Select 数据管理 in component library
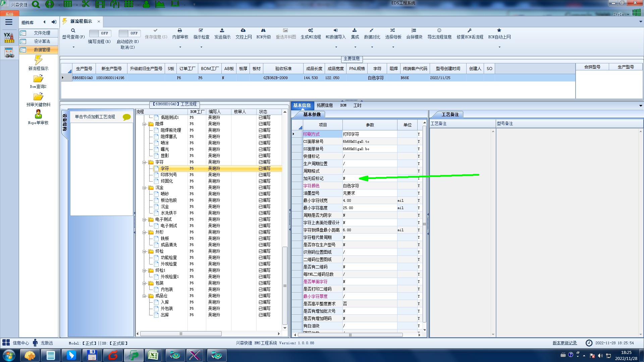 pyautogui.click(x=42, y=50)
